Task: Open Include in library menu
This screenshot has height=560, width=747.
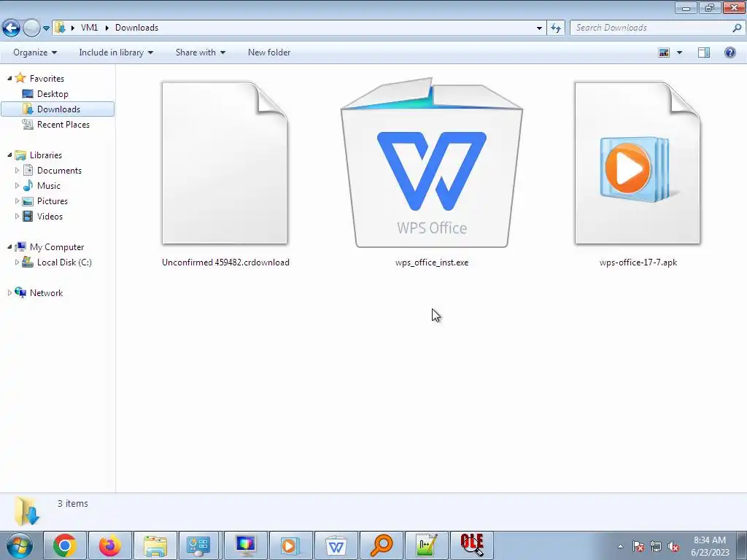Action: coord(116,52)
